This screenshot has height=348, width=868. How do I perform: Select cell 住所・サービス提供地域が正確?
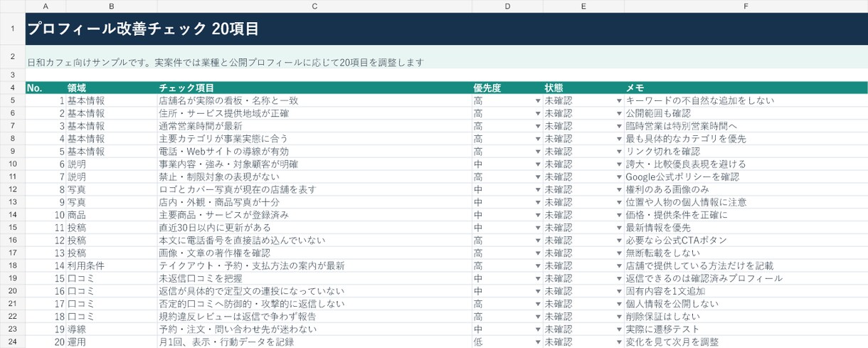[314, 114]
